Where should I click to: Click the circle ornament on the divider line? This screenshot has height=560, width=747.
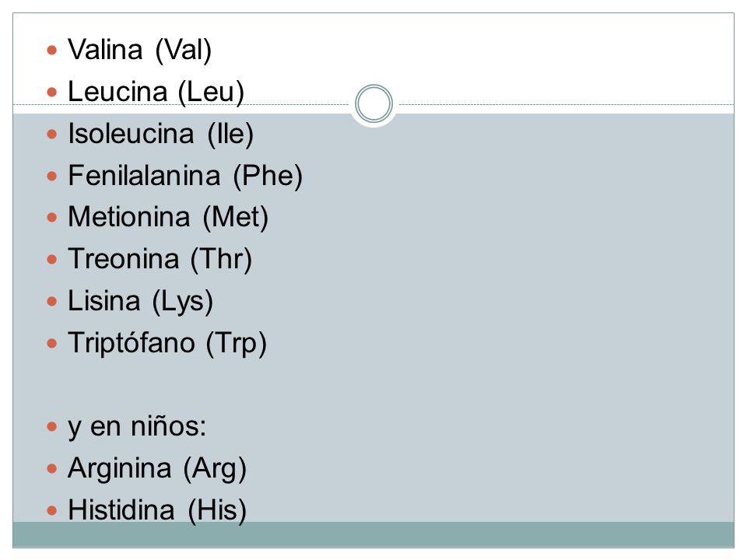[374, 103]
